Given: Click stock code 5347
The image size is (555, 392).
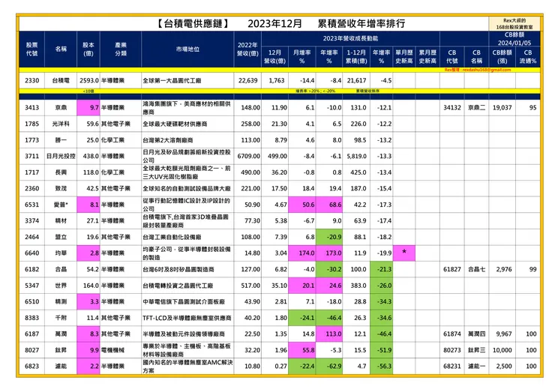Looking at the screenshot, I should 31,286.
